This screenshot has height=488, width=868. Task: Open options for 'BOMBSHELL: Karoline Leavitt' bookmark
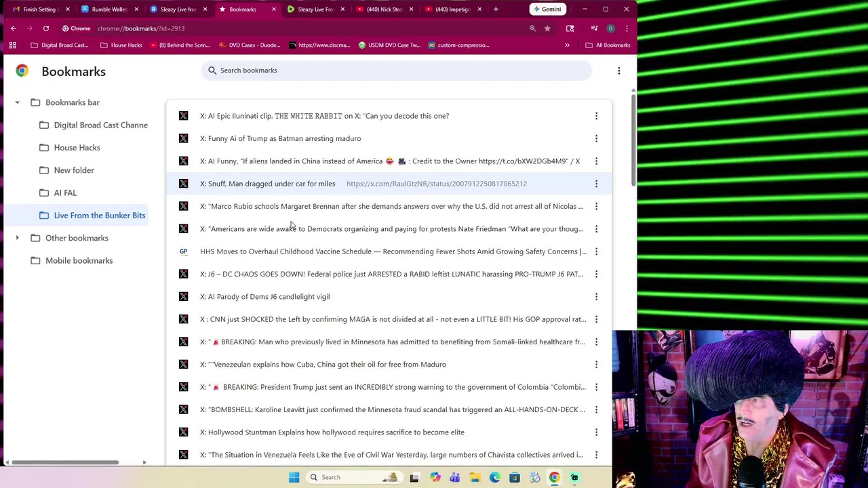[x=596, y=409]
